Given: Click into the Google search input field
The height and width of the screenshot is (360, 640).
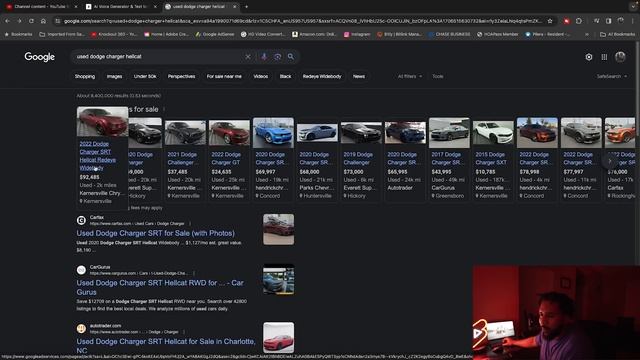Looking at the screenshot, I should pos(159,57).
